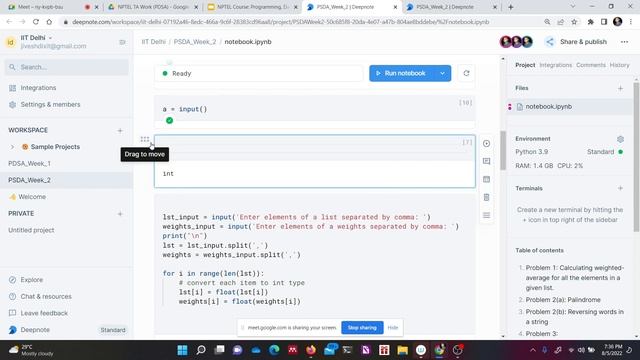Switch to the Integrations tab in right panel
The image size is (640, 360).
point(555,65)
